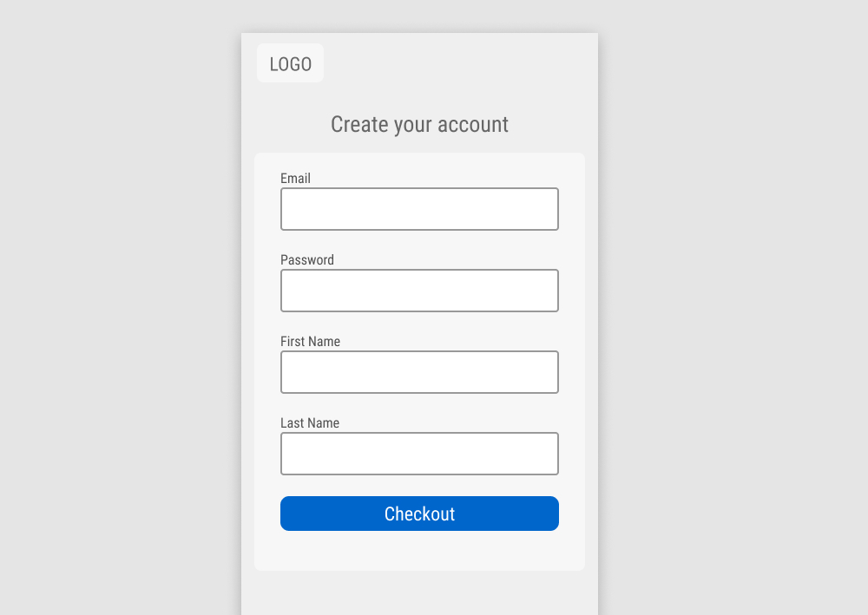Image resolution: width=868 pixels, height=615 pixels.
Task: Click the Password label text
Action: click(307, 260)
